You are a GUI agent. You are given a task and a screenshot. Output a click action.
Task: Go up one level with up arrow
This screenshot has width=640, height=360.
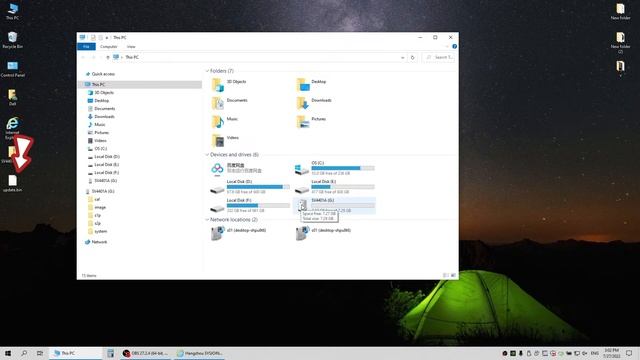[x=108, y=58]
